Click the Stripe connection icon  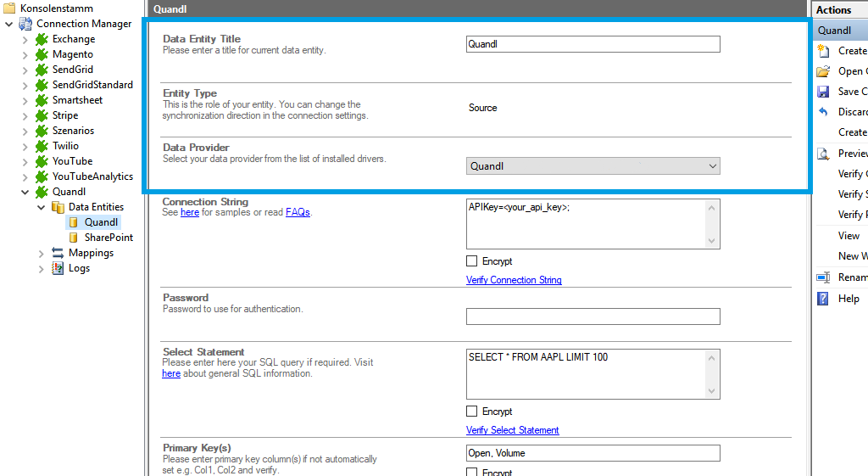coord(42,115)
